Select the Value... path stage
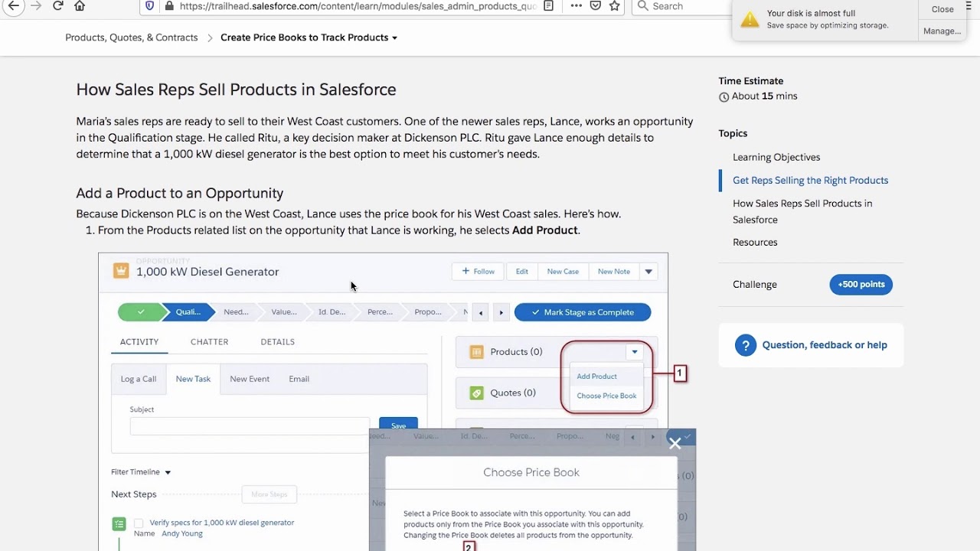980x551 pixels. [284, 312]
